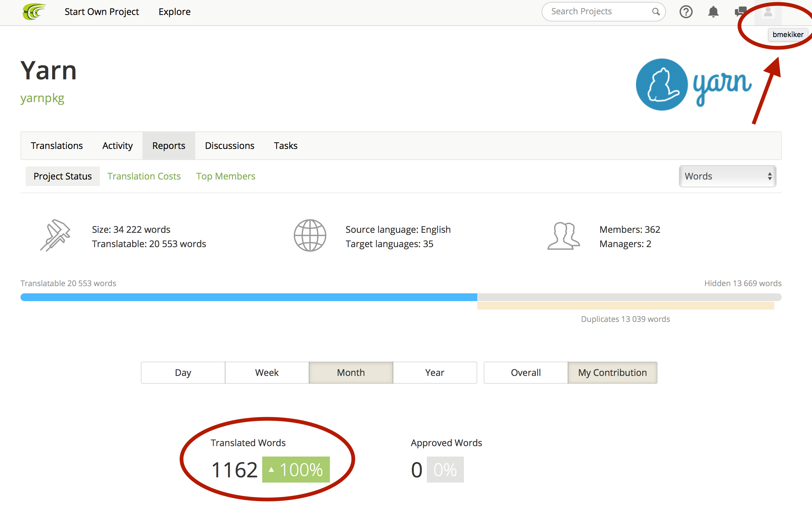Select the Project Status sub-tab
This screenshot has height=505, width=812.
click(62, 176)
